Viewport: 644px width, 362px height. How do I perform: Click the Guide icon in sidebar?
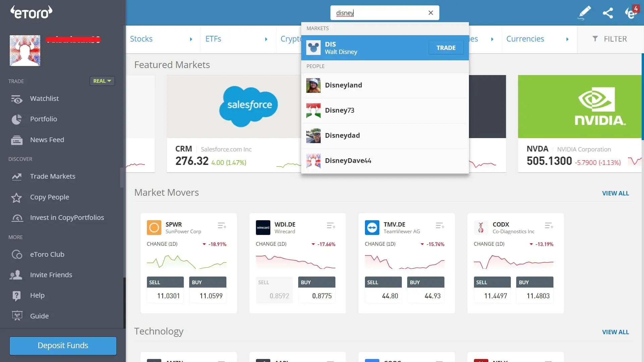click(x=17, y=316)
